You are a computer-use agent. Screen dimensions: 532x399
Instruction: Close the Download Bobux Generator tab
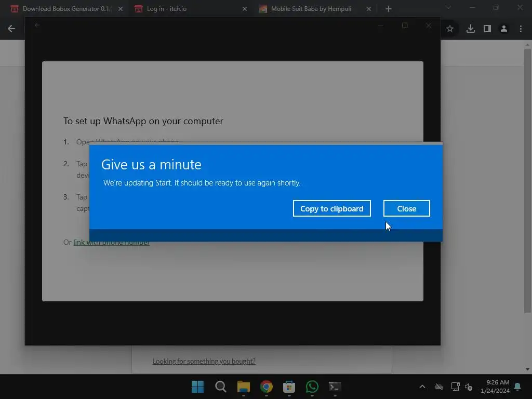121,9
